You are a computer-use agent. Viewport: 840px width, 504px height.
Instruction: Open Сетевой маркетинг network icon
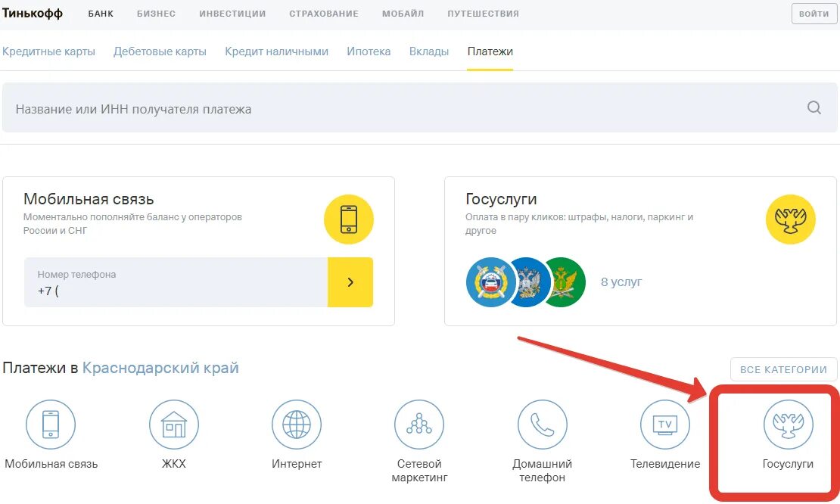click(419, 425)
